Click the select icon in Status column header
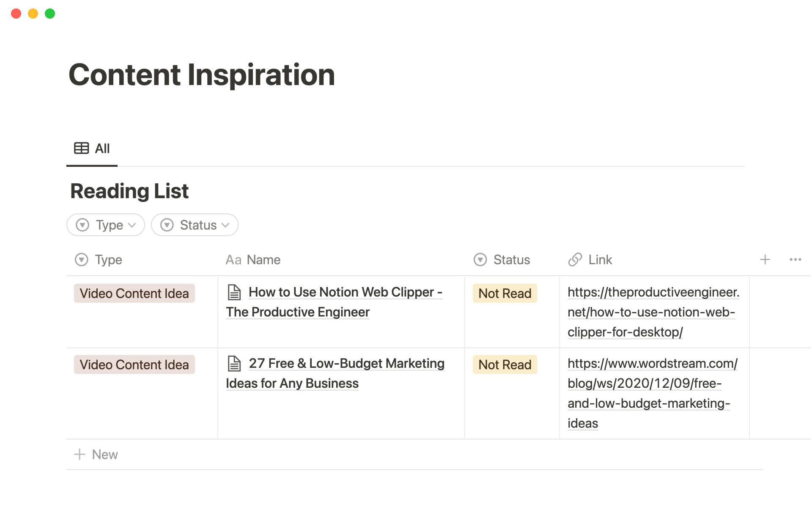The width and height of the screenshot is (812, 508). click(x=480, y=260)
